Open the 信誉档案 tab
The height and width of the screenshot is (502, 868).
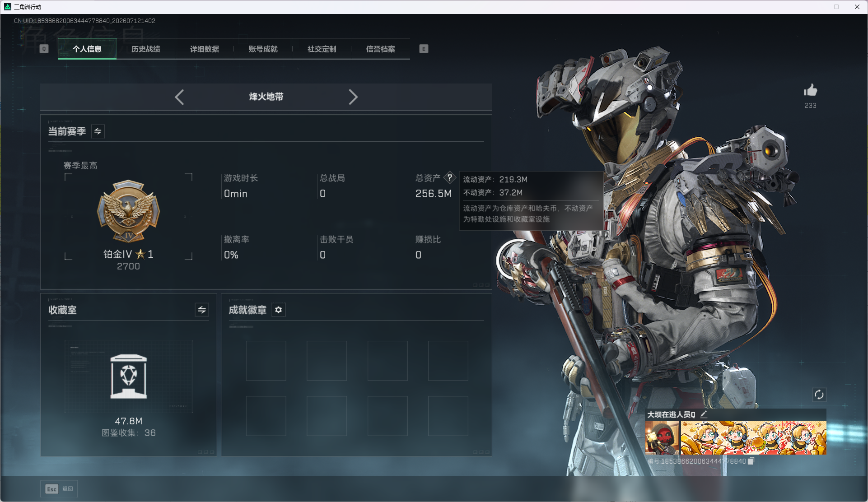pos(380,49)
